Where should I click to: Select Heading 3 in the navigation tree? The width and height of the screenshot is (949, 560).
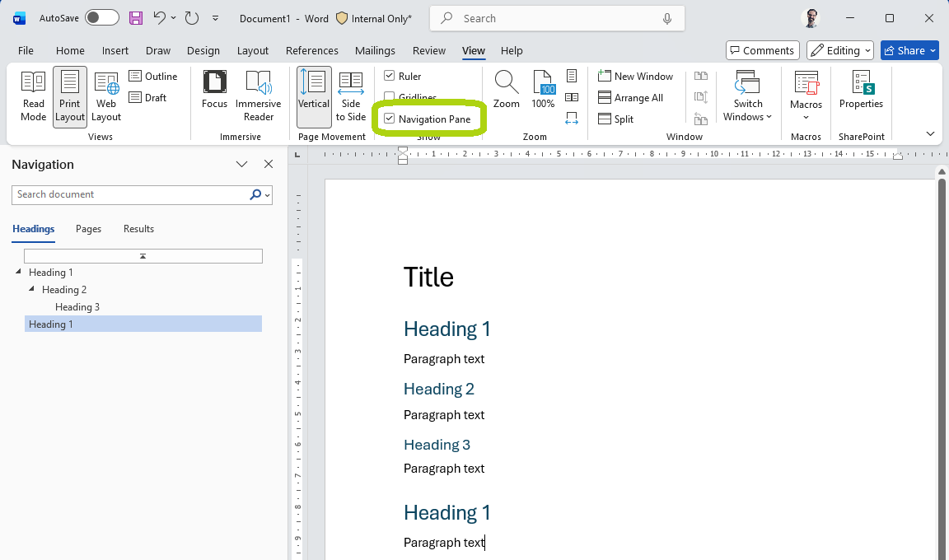[x=77, y=306]
